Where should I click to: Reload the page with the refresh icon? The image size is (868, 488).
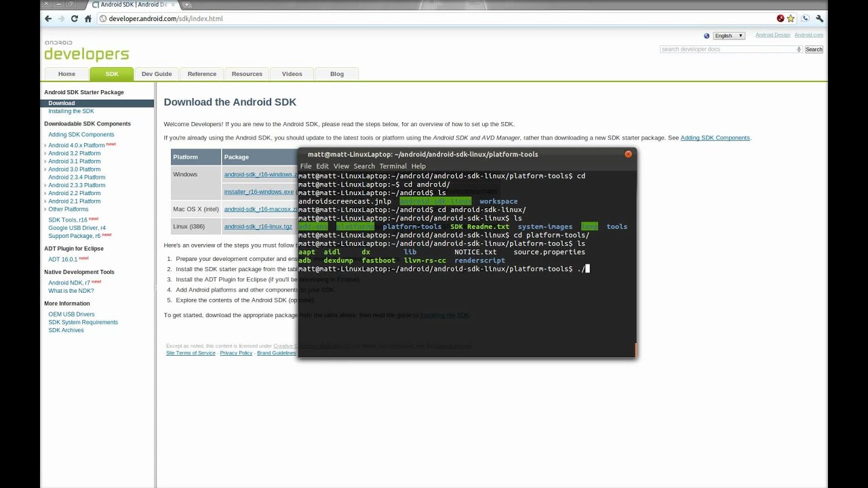coord(75,19)
